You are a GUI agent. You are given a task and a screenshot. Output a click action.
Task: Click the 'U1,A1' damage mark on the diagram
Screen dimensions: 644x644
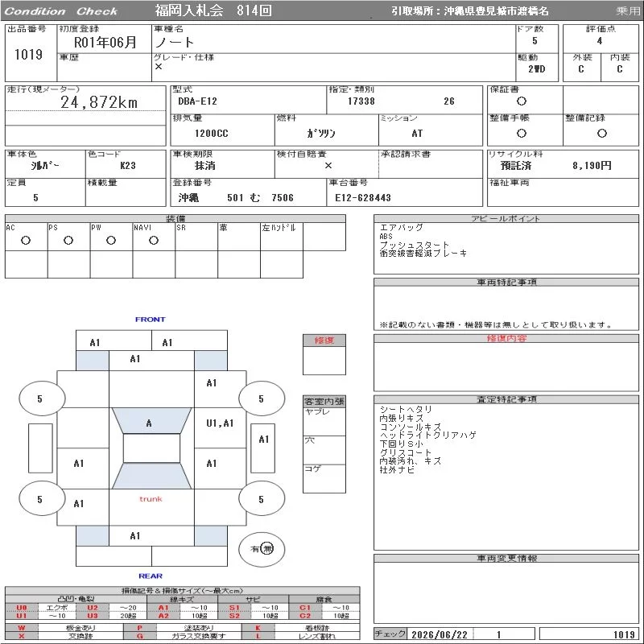[x=220, y=423]
